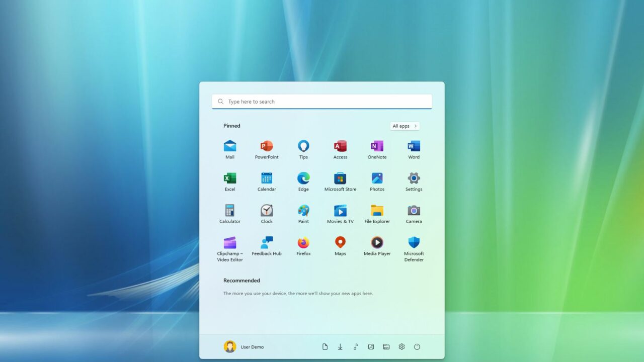Image resolution: width=644 pixels, height=362 pixels.
Task: Launch Microsoft Edge browser
Action: pyautogui.click(x=303, y=182)
